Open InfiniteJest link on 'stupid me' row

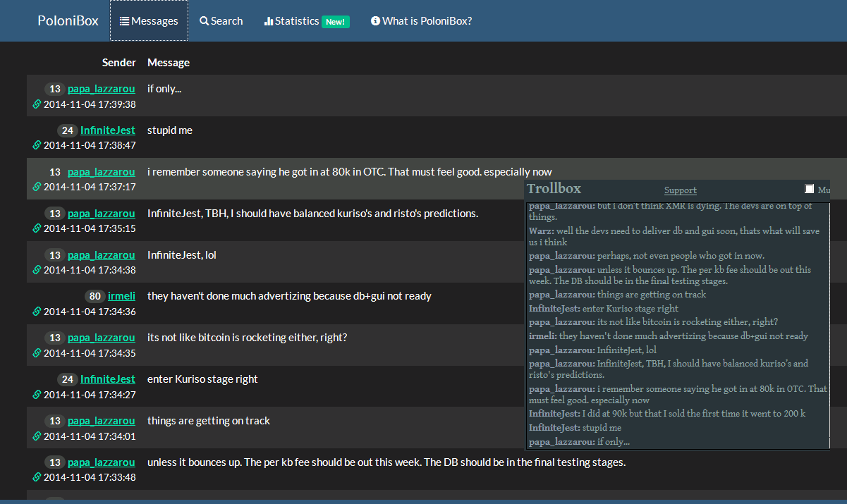click(108, 130)
